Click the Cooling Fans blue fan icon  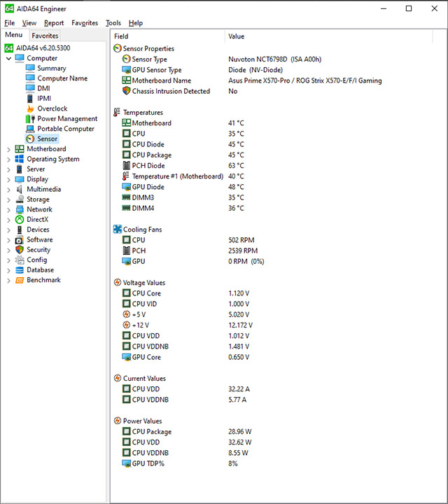pyautogui.click(x=118, y=229)
